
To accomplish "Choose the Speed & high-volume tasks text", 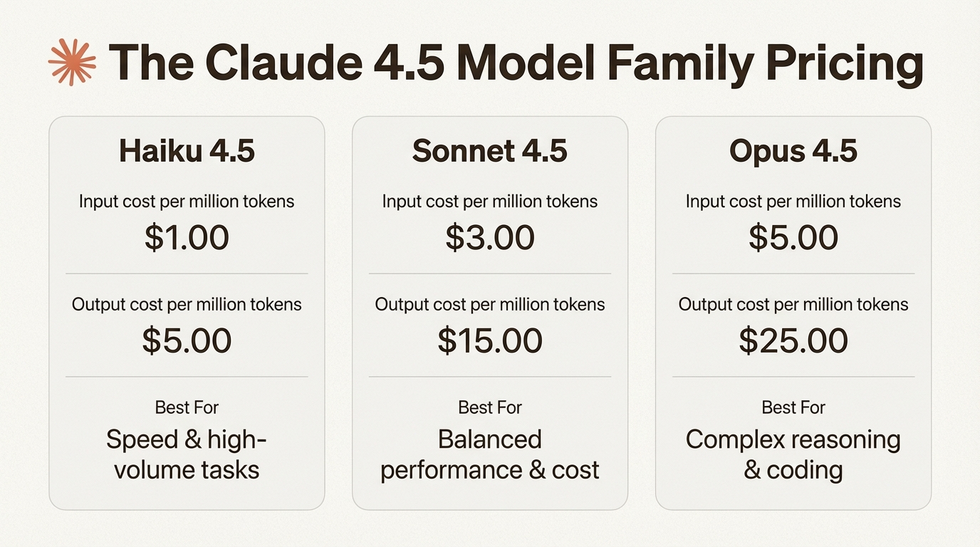I will pyautogui.click(x=187, y=454).
